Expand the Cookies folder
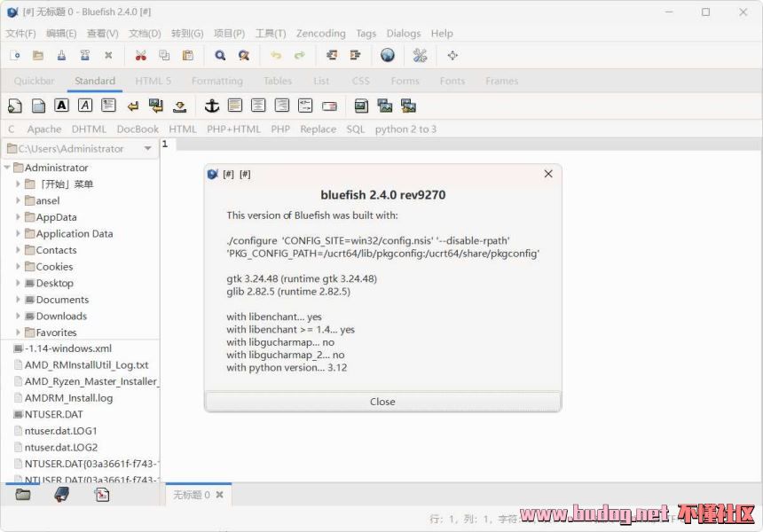 click(18, 267)
